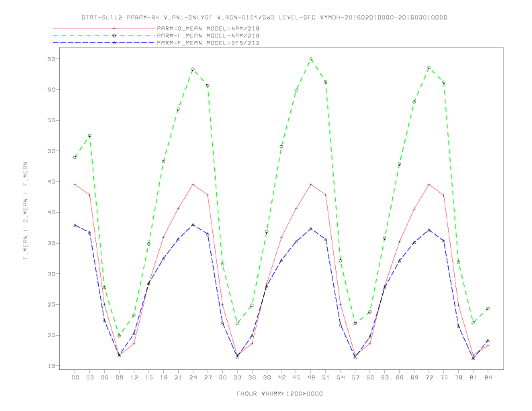The width and height of the screenshot is (532, 411).
Task: Click the green circle data point at hour 24
Action: (193, 69)
